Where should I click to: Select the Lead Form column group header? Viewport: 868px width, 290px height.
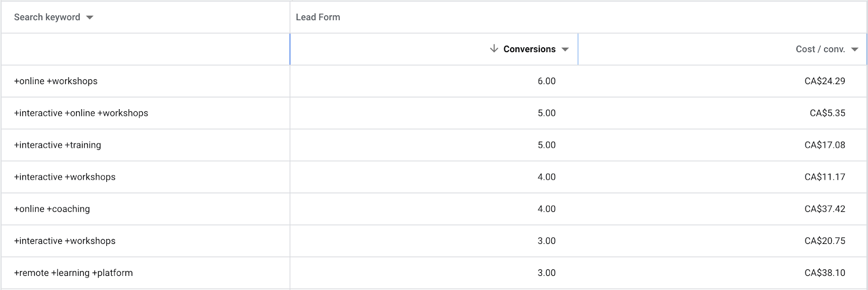318,17
